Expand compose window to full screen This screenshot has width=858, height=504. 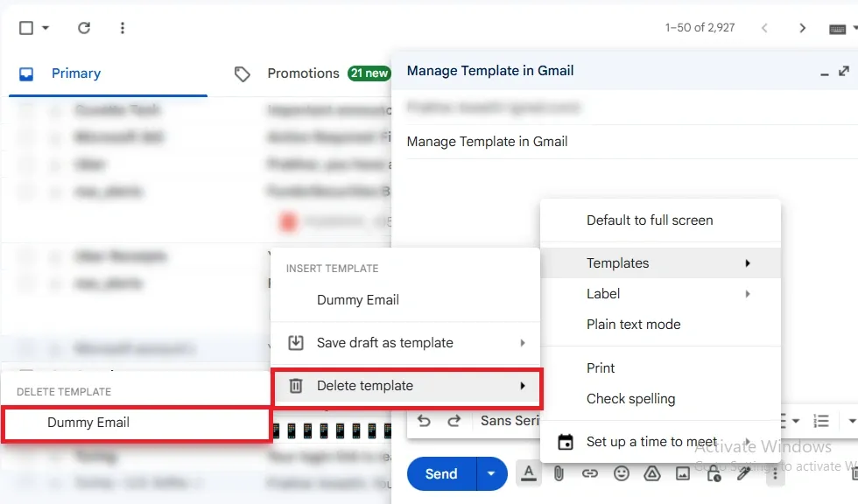click(x=844, y=71)
